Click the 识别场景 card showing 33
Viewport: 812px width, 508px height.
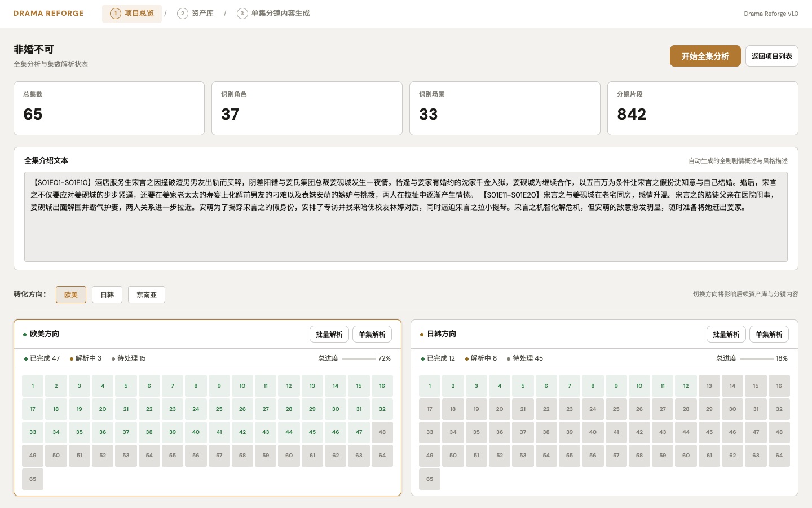click(x=505, y=108)
